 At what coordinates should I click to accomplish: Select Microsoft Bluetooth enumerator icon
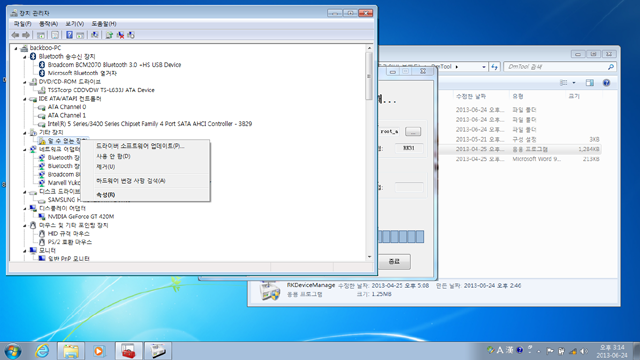tap(42, 73)
